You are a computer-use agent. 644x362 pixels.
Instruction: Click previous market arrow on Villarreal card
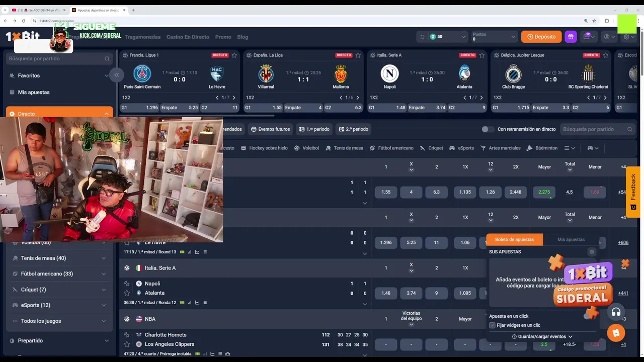coord(341,98)
